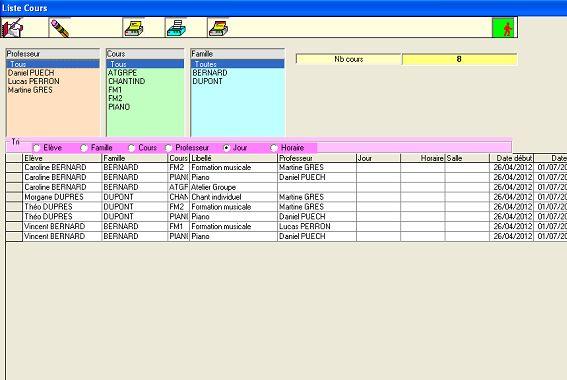The width and height of the screenshot is (567, 380).
Task: Select CHANTIND in Cours list
Action: tap(145, 81)
